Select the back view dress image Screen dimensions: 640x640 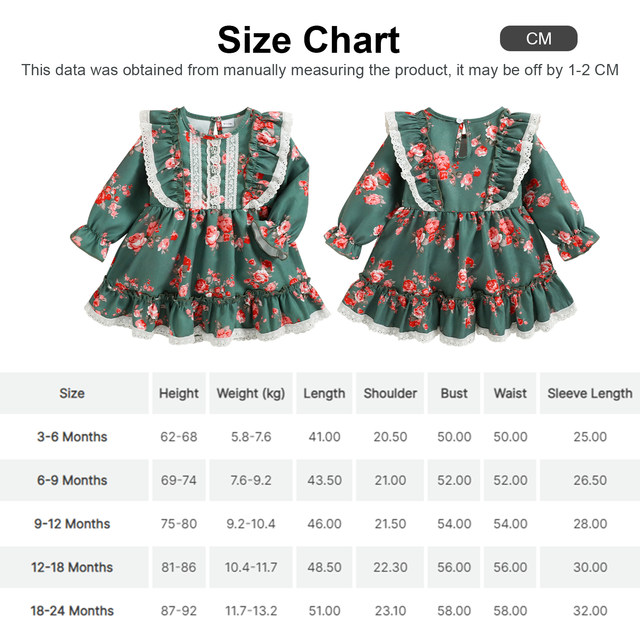pos(462,227)
